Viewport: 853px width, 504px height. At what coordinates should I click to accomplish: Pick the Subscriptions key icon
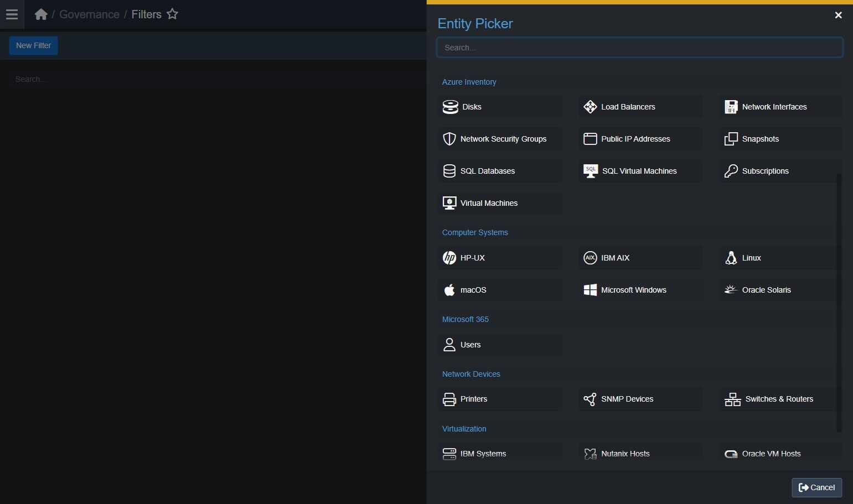(x=731, y=171)
